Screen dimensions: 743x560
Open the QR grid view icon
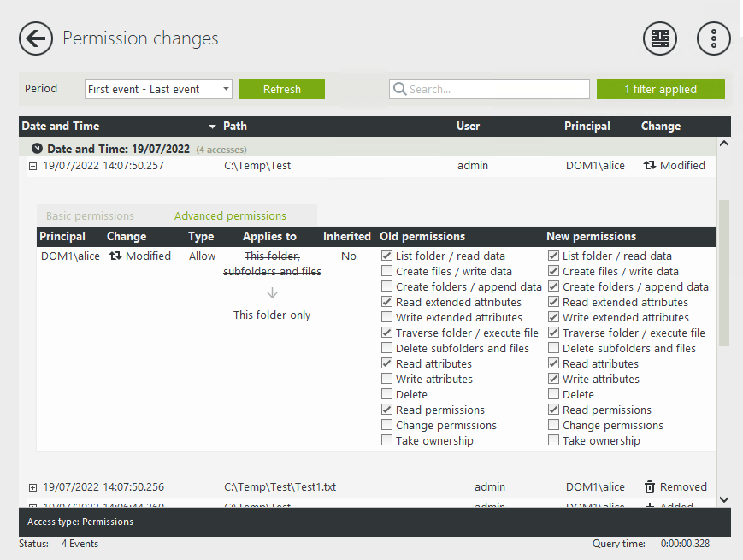pyautogui.click(x=659, y=38)
